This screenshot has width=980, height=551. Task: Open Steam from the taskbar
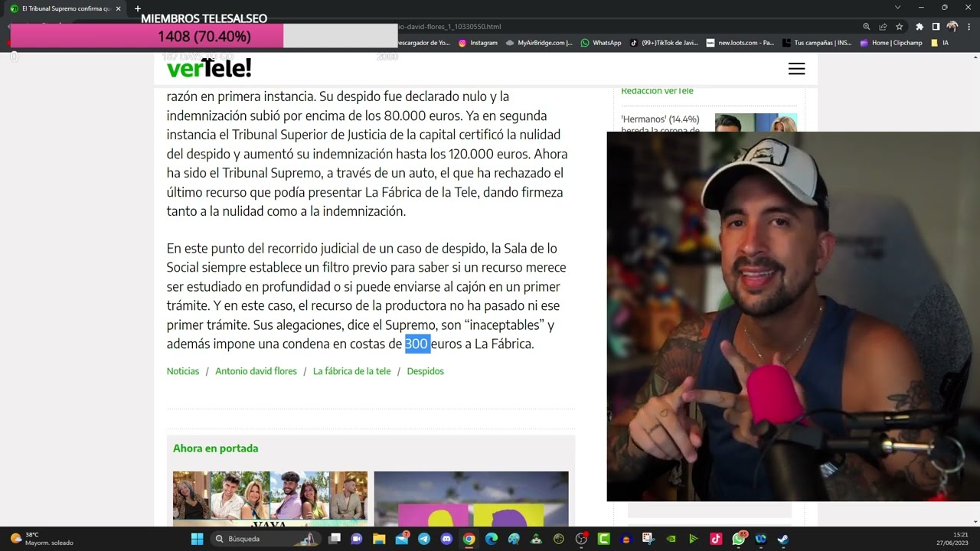782,539
